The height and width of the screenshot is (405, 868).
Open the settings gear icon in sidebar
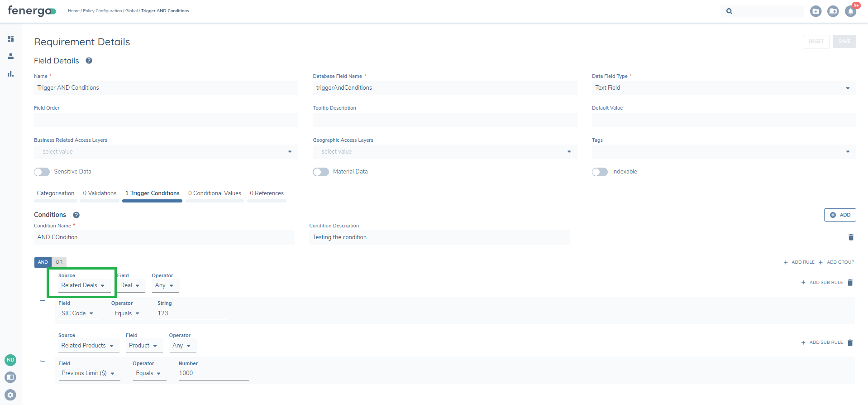(10, 395)
